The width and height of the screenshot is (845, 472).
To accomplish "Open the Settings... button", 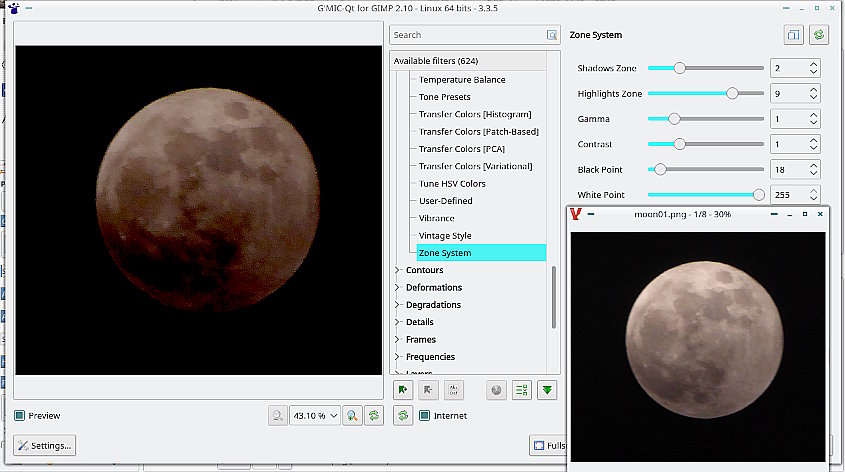I will point(45,446).
